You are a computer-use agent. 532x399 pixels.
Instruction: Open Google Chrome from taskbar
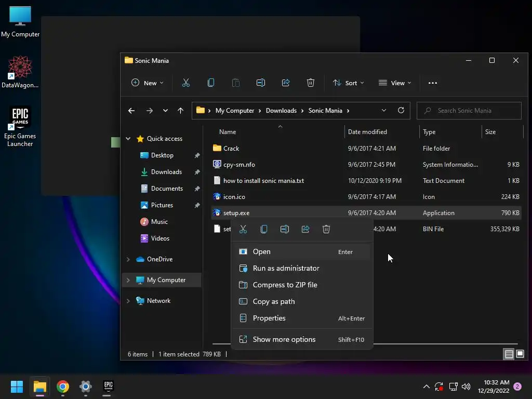(x=63, y=387)
